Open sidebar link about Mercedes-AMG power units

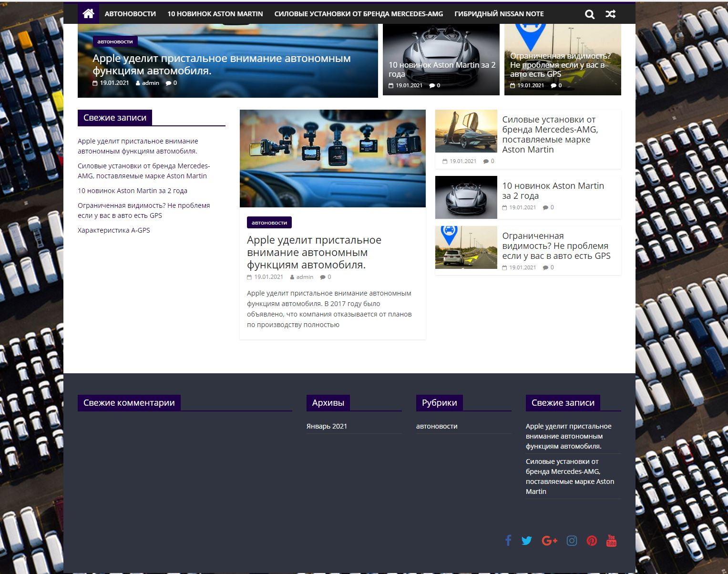pos(144,171)
